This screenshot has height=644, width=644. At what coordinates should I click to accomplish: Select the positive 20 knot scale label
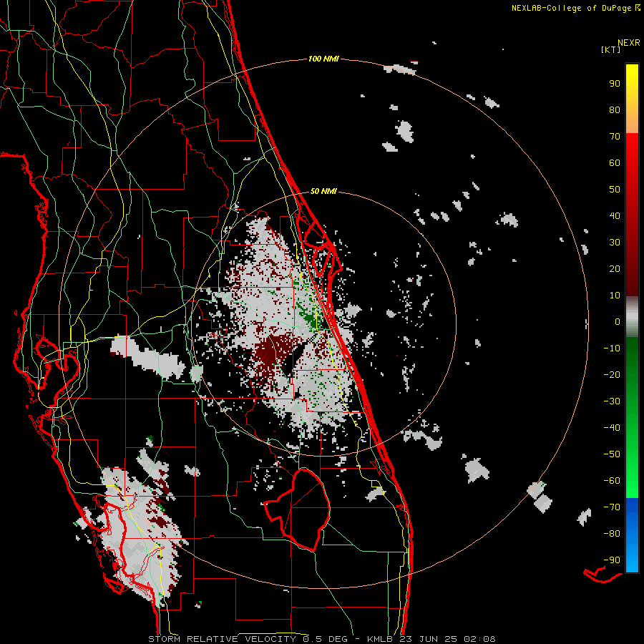pyautogui.click(x=615, y=269)
